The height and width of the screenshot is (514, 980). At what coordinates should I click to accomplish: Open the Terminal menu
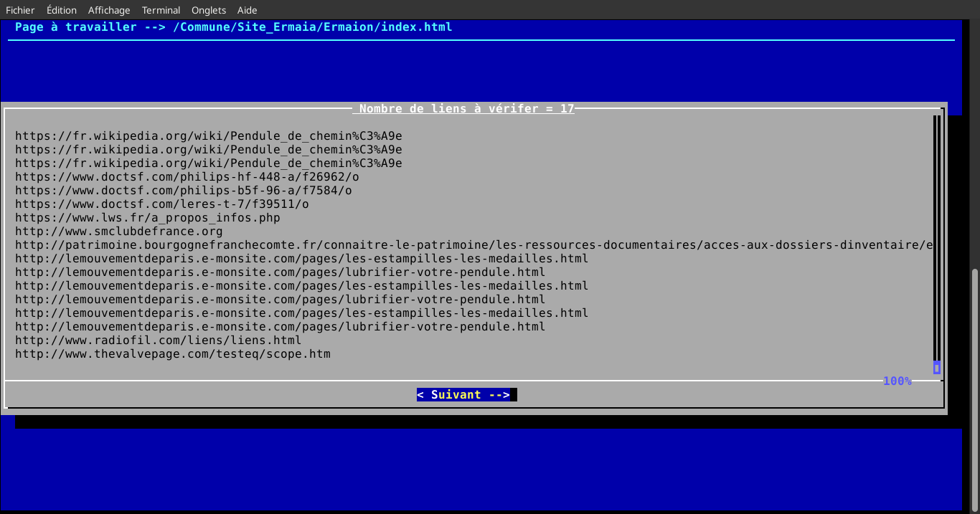point(161,10)
